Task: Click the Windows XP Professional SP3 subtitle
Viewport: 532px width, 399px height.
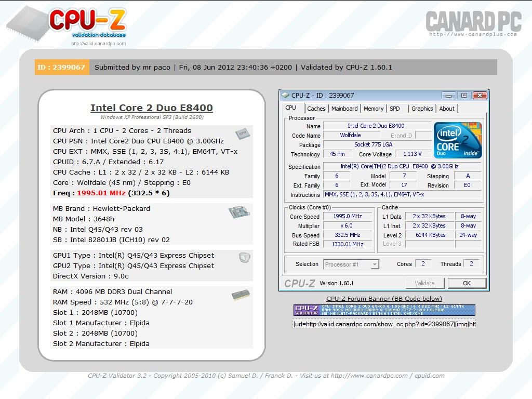Action: point(152,117)
